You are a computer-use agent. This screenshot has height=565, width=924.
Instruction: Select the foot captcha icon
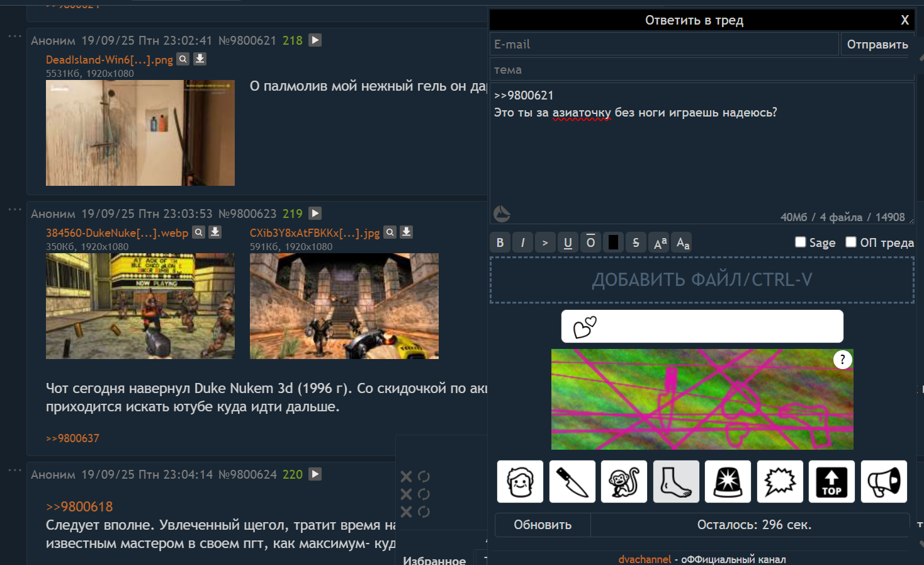tap(676, 482)
